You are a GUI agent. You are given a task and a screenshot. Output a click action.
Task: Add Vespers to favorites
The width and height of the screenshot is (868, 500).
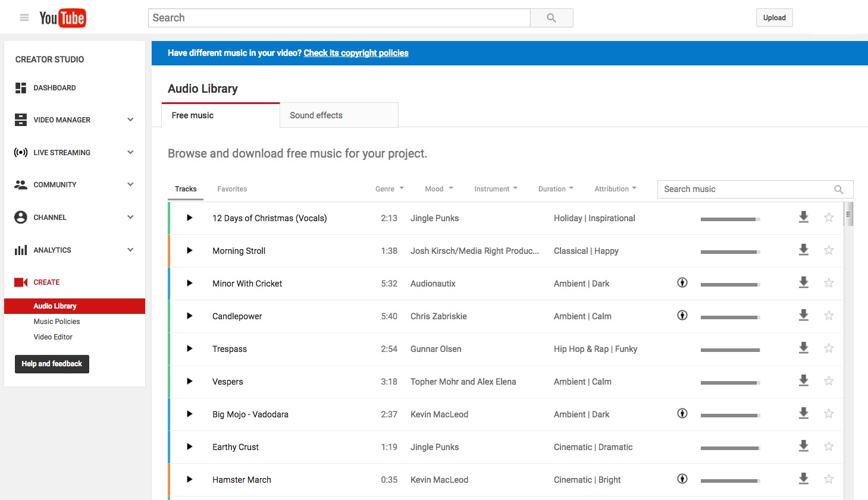coord(829,381)
